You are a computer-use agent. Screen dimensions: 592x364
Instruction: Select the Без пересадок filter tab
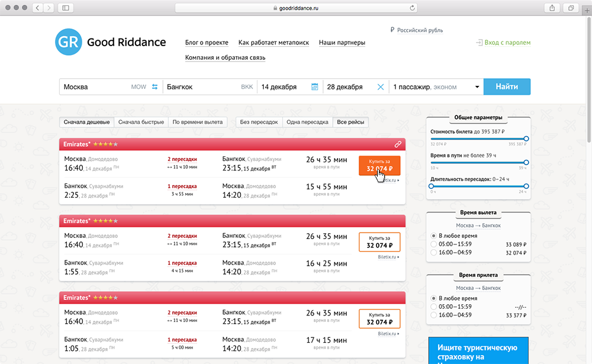pyautogui.click(x=259, y=122)
